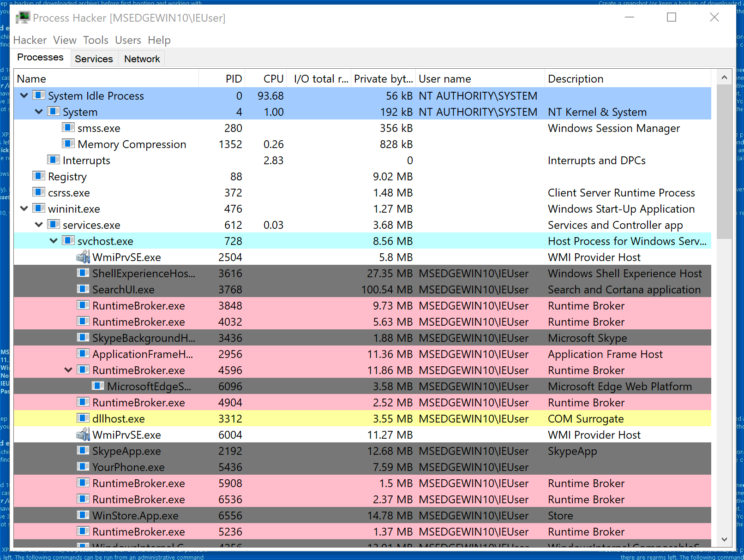Collapse RuntimeBroker.exe PID 4596 subtree

(68, 370)
